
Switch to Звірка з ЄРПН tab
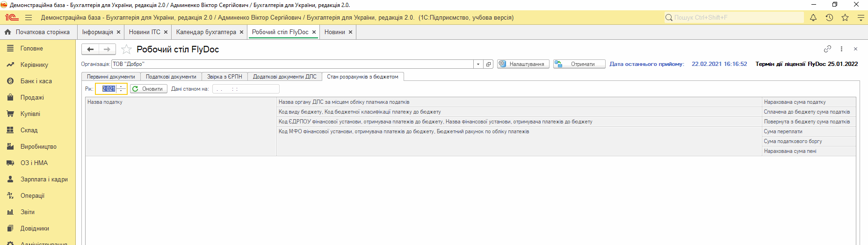pos(224,77)
